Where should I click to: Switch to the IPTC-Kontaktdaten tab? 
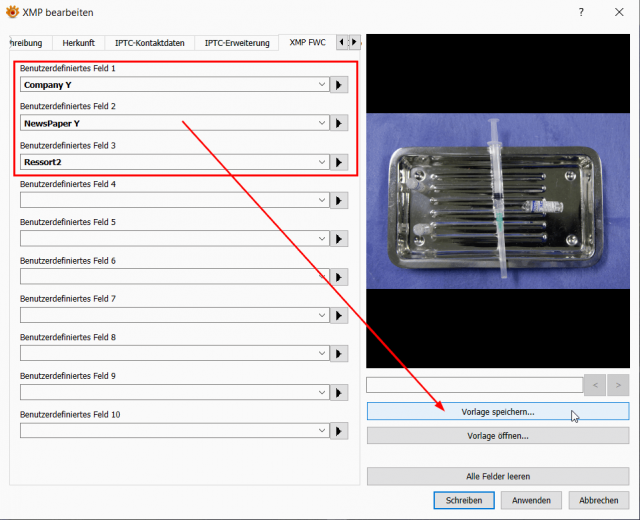coord(149,43)
